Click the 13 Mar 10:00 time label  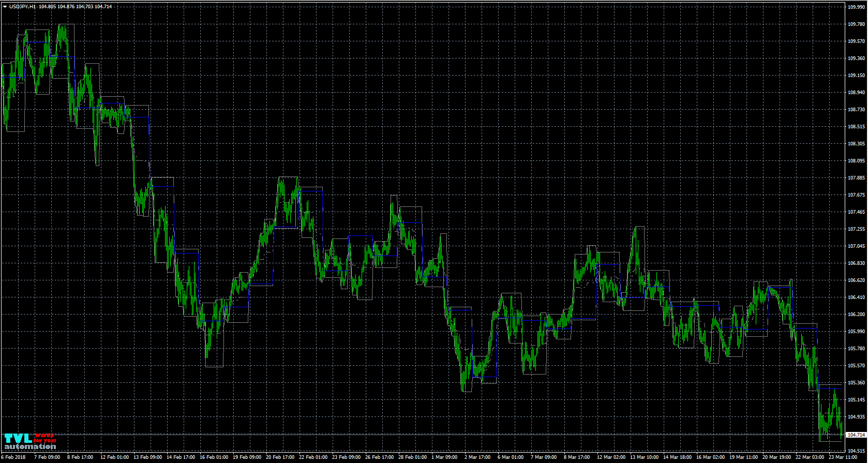[645, 457]
